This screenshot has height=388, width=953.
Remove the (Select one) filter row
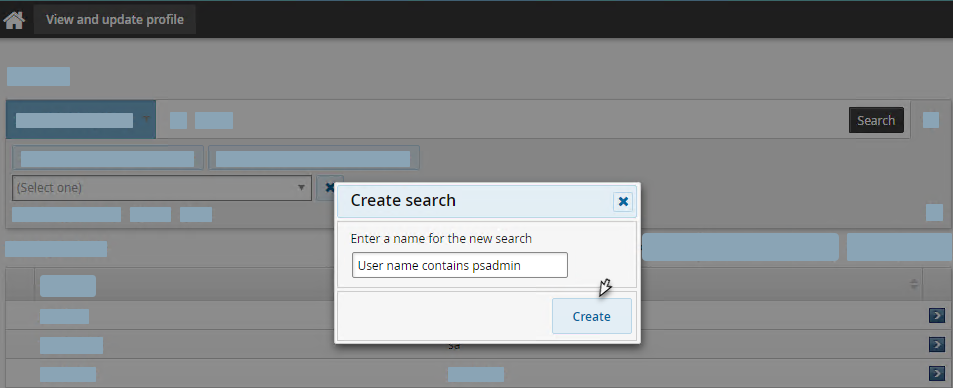tap(328, 188)
